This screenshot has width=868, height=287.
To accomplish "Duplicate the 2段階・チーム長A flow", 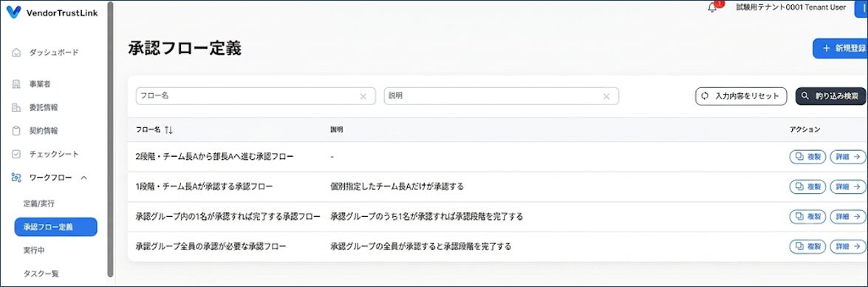I will (x=807, y=157).
